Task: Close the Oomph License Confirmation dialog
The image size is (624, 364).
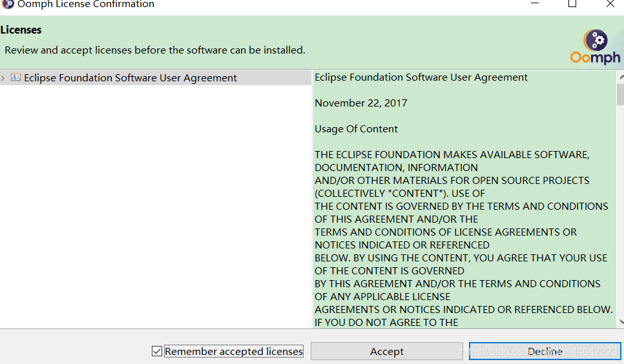Action: pyautogui.click(x=610, y=4)
